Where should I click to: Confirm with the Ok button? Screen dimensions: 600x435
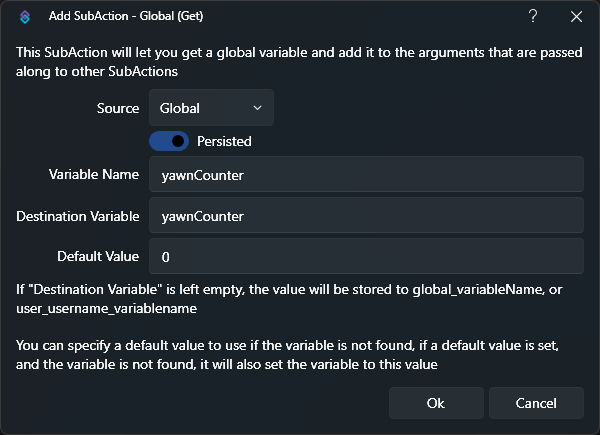435,403
